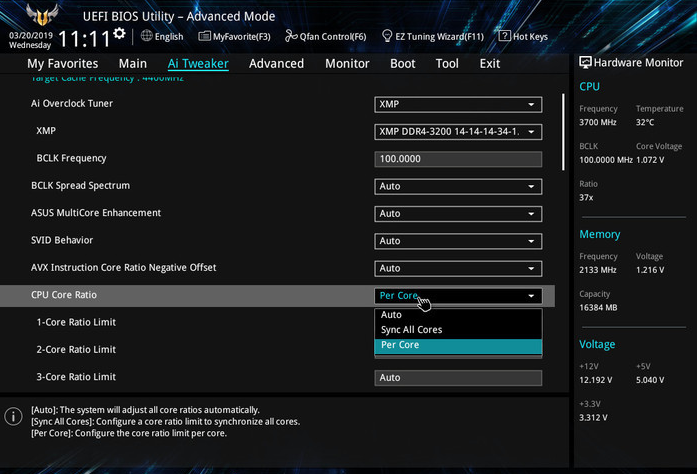Open Qfan Control(F6) fan icon
Screen dimensions: 698x474
click(x=290, y=36)
